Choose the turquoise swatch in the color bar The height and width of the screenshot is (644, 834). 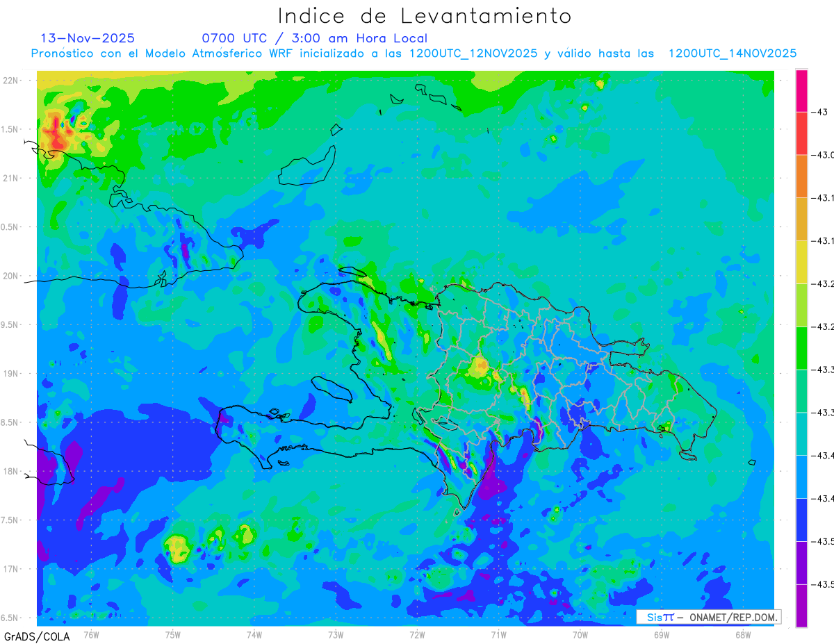click(801, 434)
